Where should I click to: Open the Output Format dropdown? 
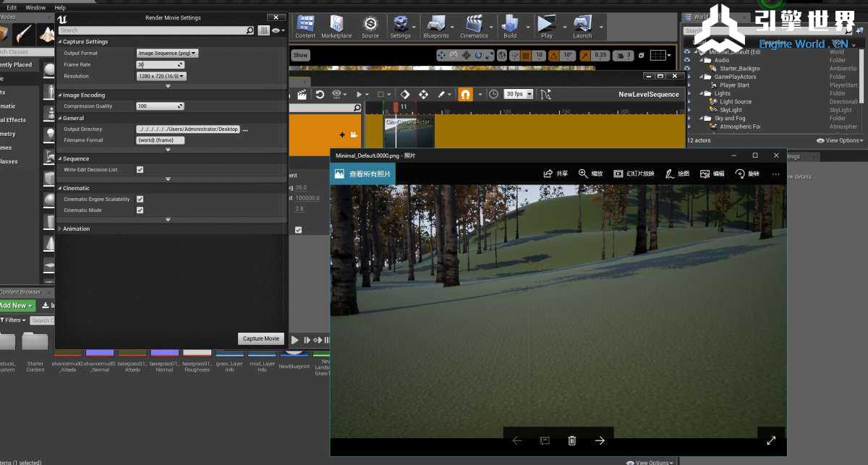[167, 53]
